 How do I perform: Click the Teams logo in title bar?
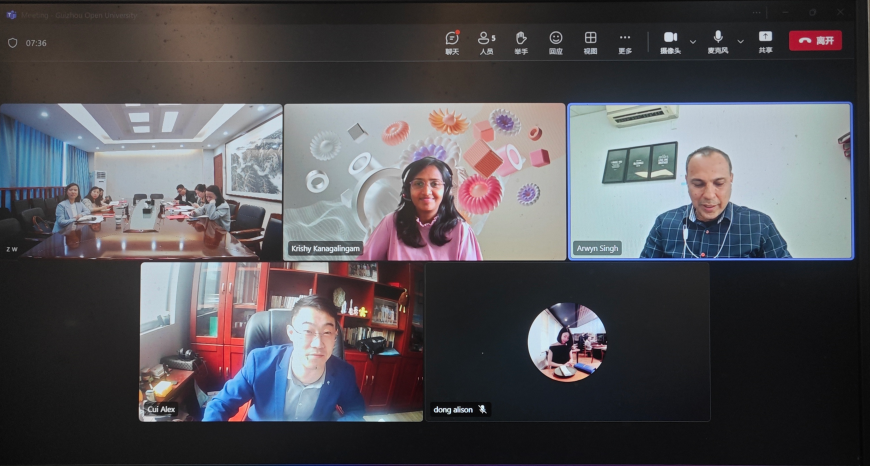pos(12,15)
